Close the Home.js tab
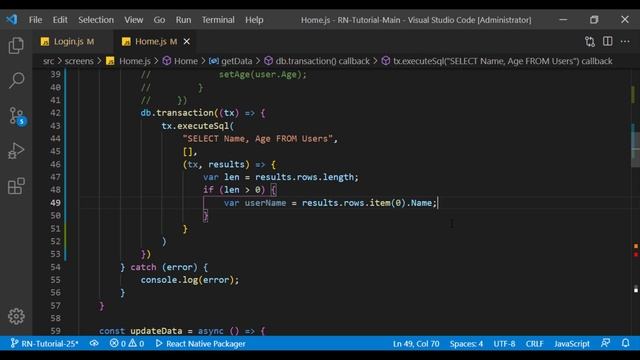The height and width of the screenshot is (360, 640). pos(187,41)
